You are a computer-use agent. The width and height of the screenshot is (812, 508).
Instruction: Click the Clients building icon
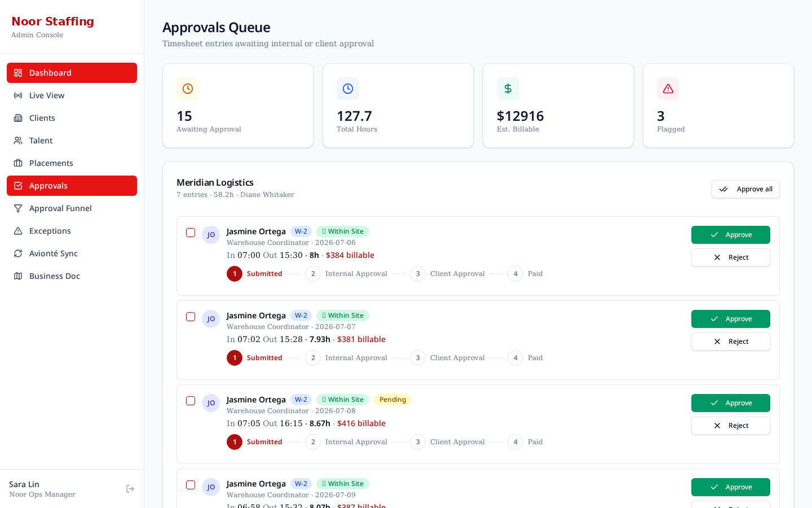click(x=18, y=118)
